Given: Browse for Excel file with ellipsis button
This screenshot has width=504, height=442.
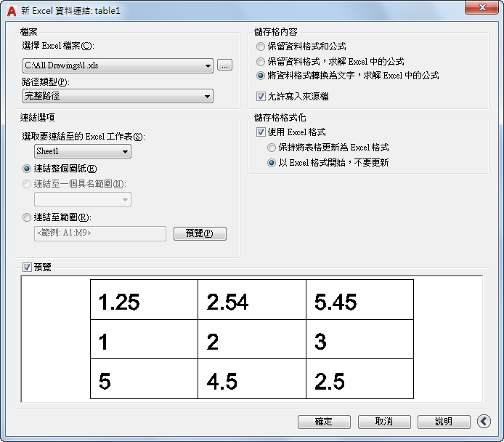Looking at the screenshot, I should (x=224, y=65).
